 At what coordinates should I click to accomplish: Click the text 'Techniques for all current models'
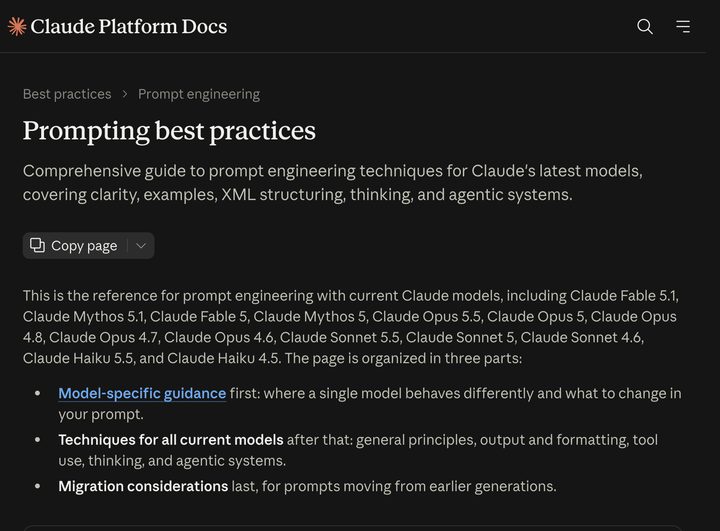171,440
